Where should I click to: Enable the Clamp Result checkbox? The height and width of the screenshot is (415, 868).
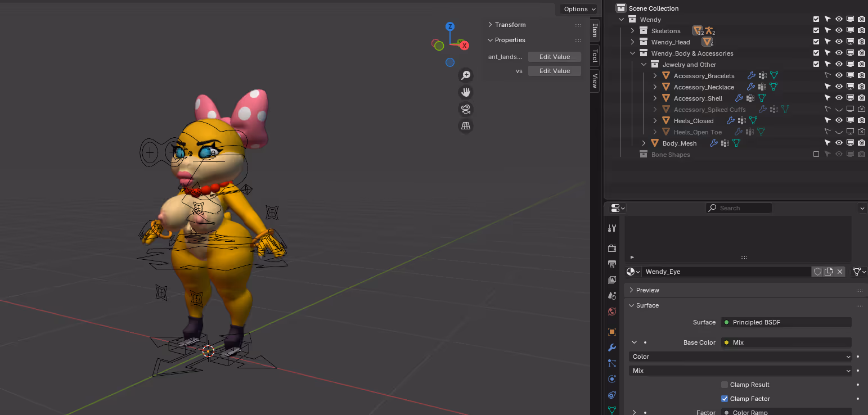725,385
